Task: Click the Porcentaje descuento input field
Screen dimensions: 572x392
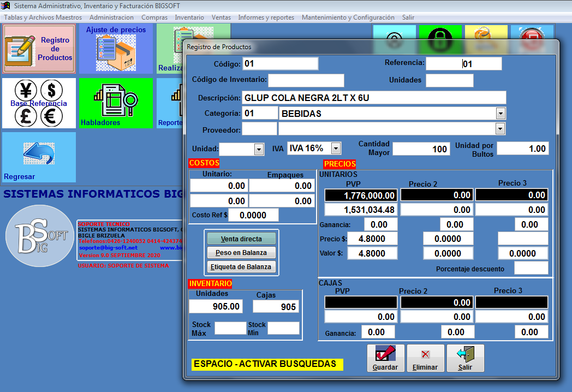Action: coord(531,268)
